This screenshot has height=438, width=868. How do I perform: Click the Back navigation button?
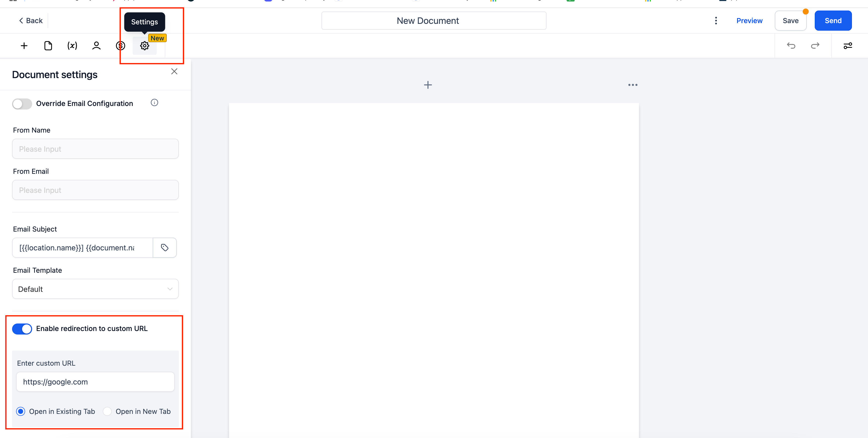point(31,20)
